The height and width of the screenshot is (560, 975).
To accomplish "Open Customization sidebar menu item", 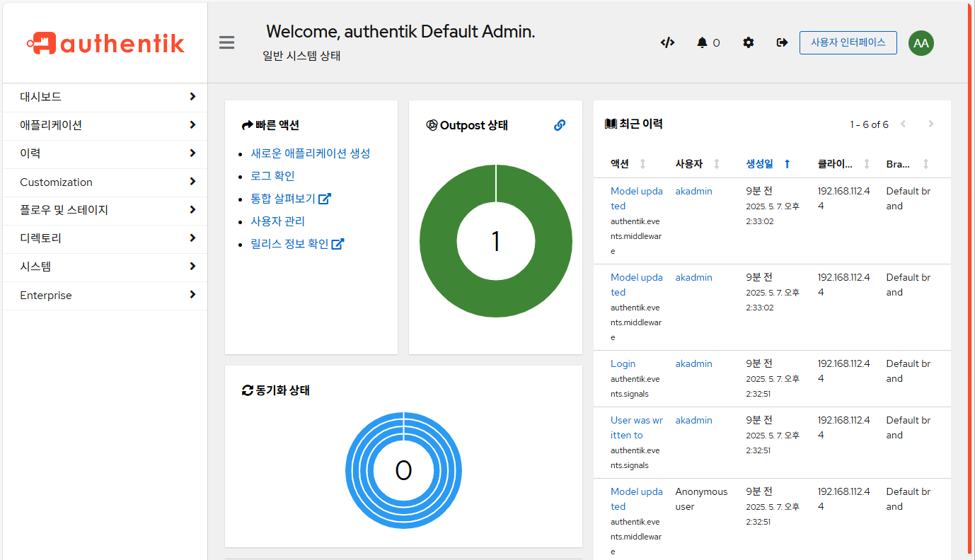I will tap(105, 182).
